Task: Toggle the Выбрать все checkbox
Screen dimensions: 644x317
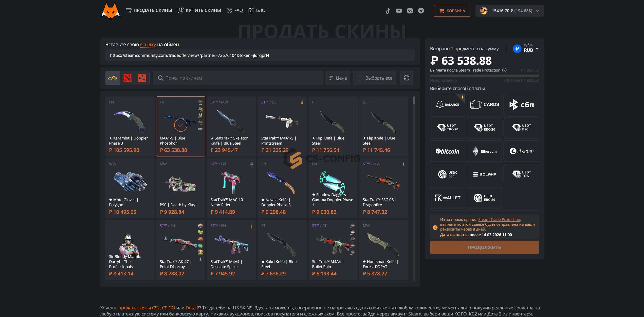Action: click(359, 78)
